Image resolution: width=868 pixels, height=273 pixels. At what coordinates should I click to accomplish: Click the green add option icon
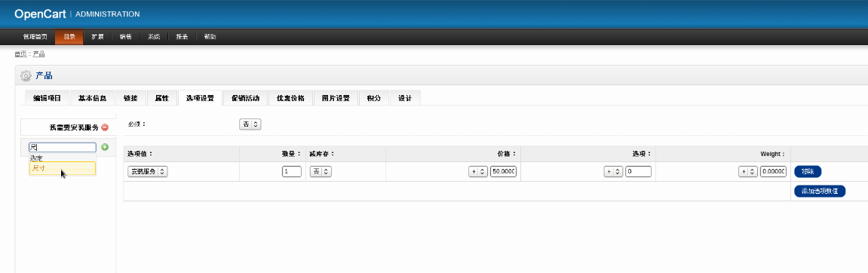click(x=105, y=147)
